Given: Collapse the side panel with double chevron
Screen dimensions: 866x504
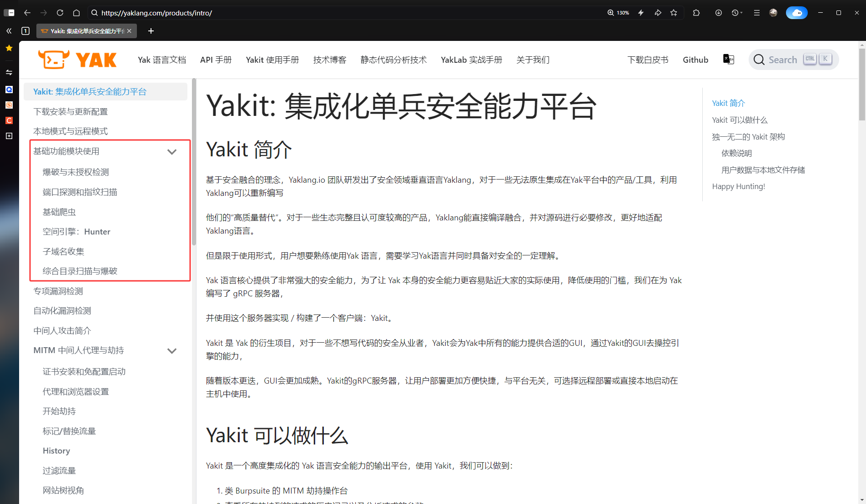Looking at the screenshot, I should (x=9, y=31).
